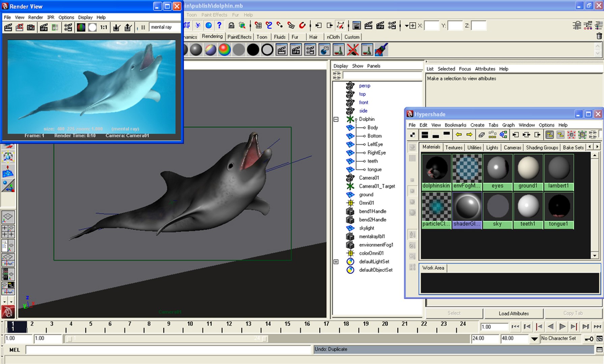Click the Load Attributes button
The width and height of the screenshot is (604, 364).
coord(514,313)
